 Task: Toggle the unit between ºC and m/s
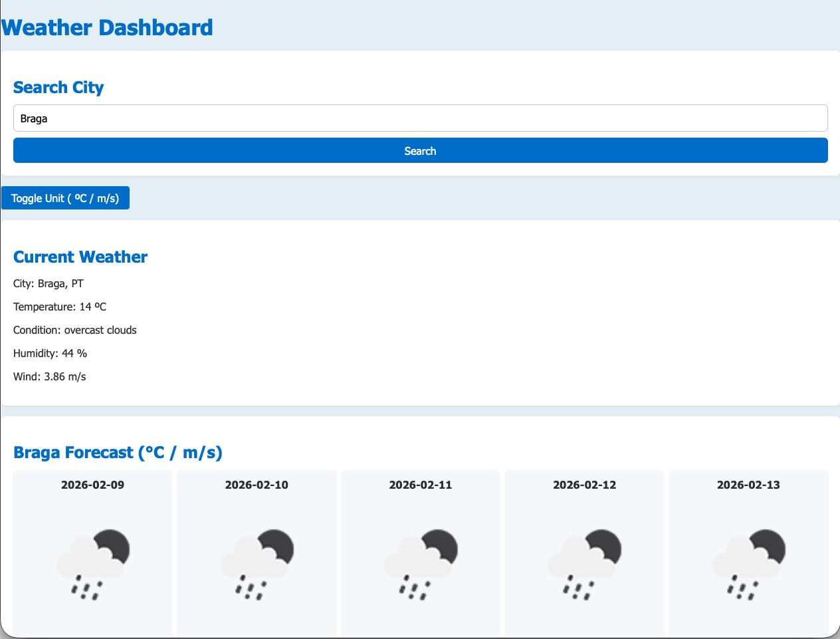(64, 197)
